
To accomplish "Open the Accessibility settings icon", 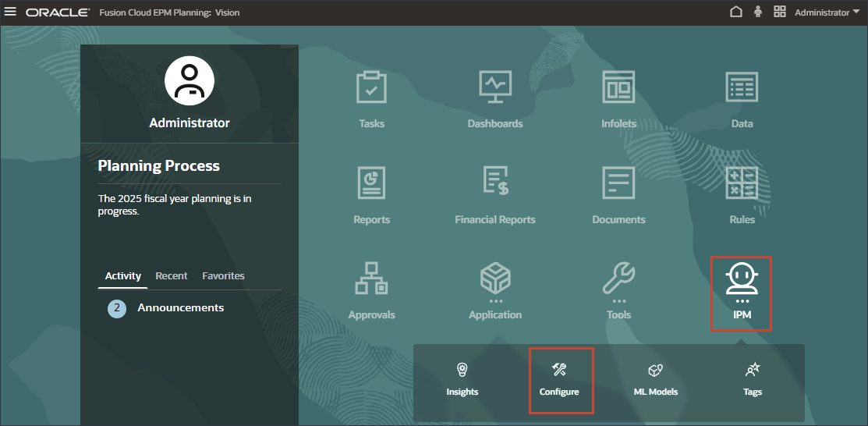I will coord(758,12).
